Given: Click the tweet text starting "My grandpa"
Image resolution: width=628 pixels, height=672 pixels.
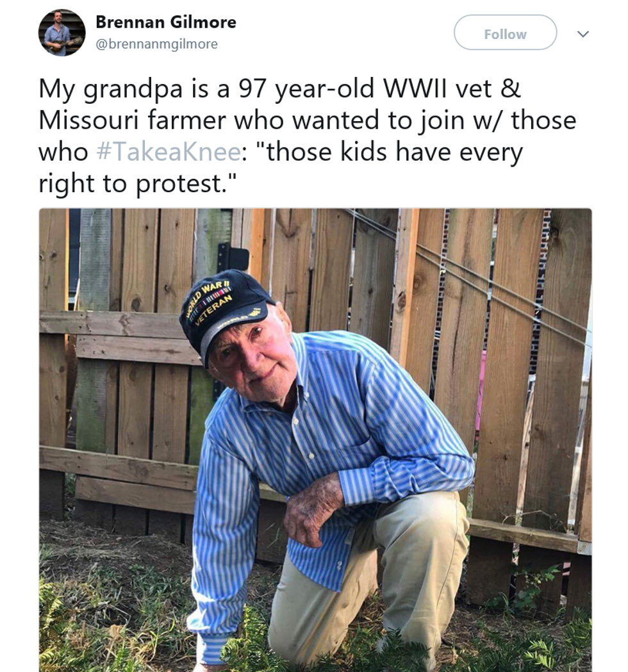Looking at the screenshot, I should tap(308, 136).
